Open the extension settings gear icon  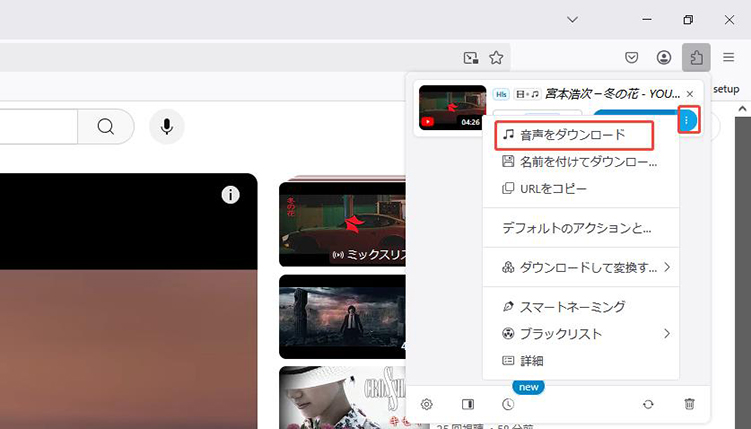pyautogui.click(x=426, y=404)
